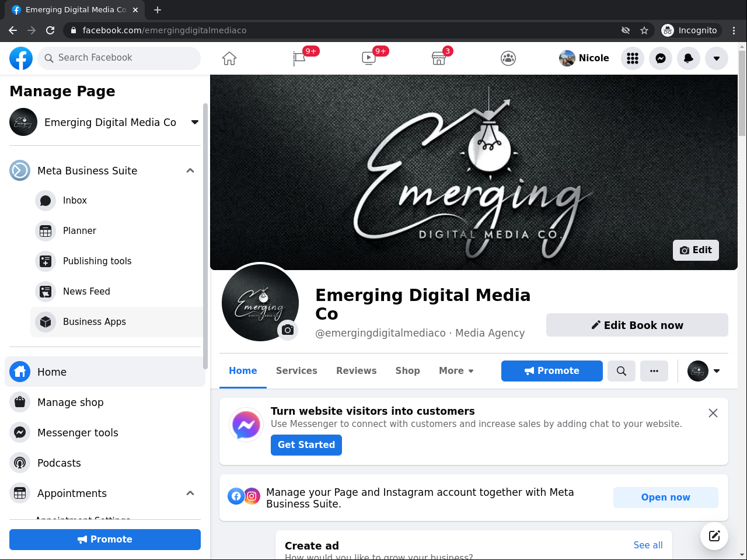
Task: Open Inbox in Meta Business Suite
Action: click(x=117, y=201)
